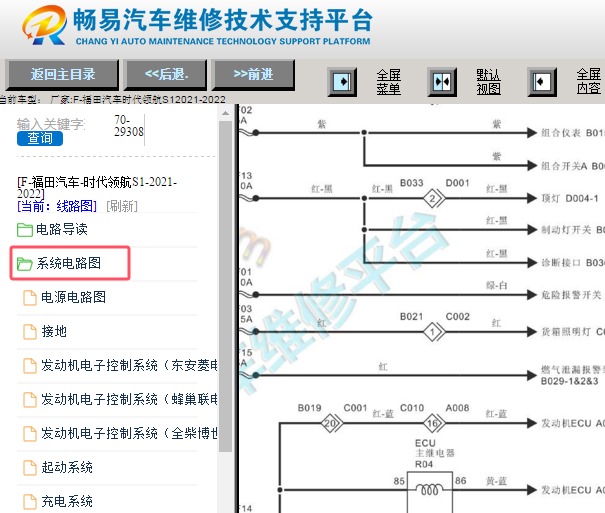Click the page icon beside 接地
Image resolution: width=605 pixels, height=513 pixels.
click(30, 332)
